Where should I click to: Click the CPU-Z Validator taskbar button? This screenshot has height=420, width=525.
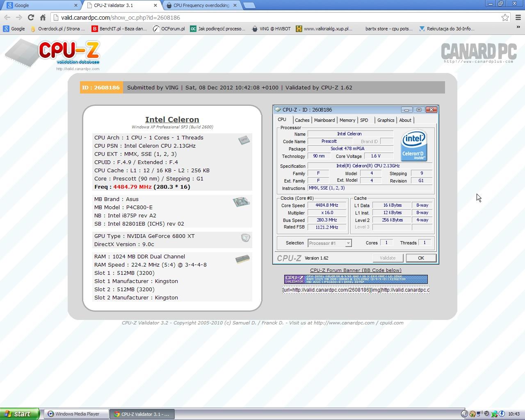[142, 414]
